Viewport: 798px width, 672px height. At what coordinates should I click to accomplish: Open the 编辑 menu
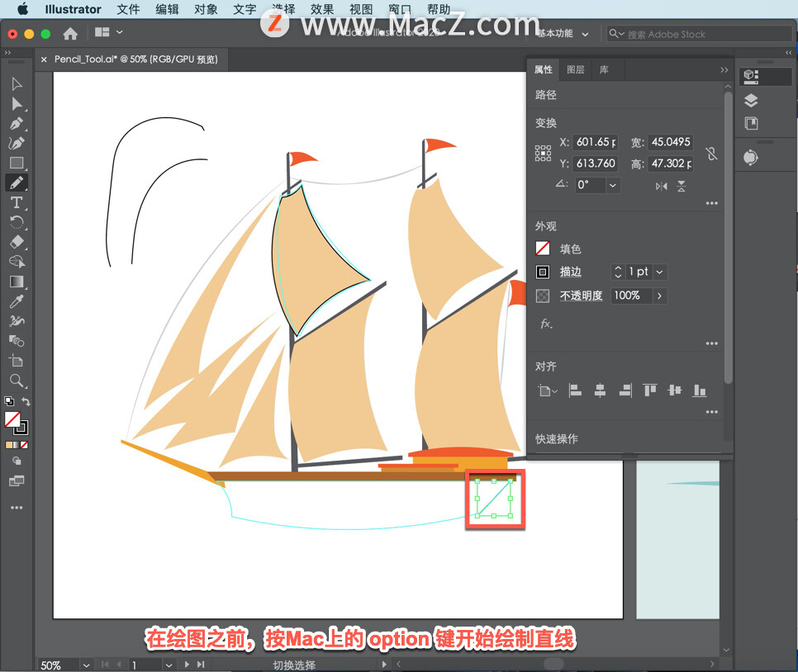click(167, 9)
